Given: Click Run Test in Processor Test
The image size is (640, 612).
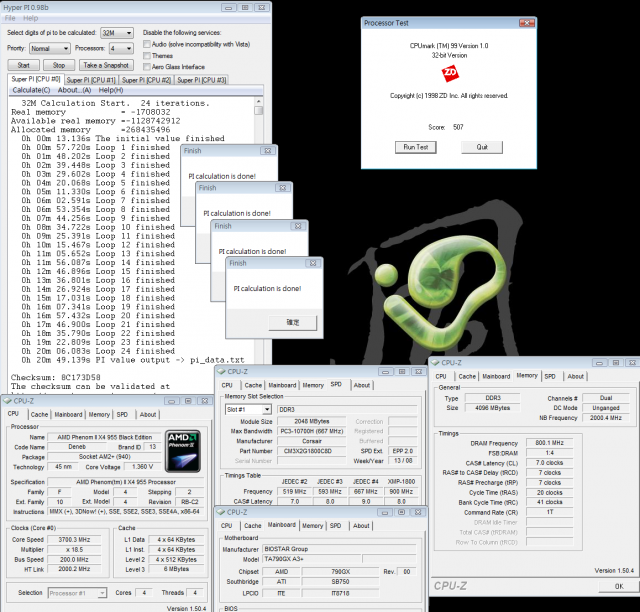Looking at the screenshot, I should tap(416, 147).
